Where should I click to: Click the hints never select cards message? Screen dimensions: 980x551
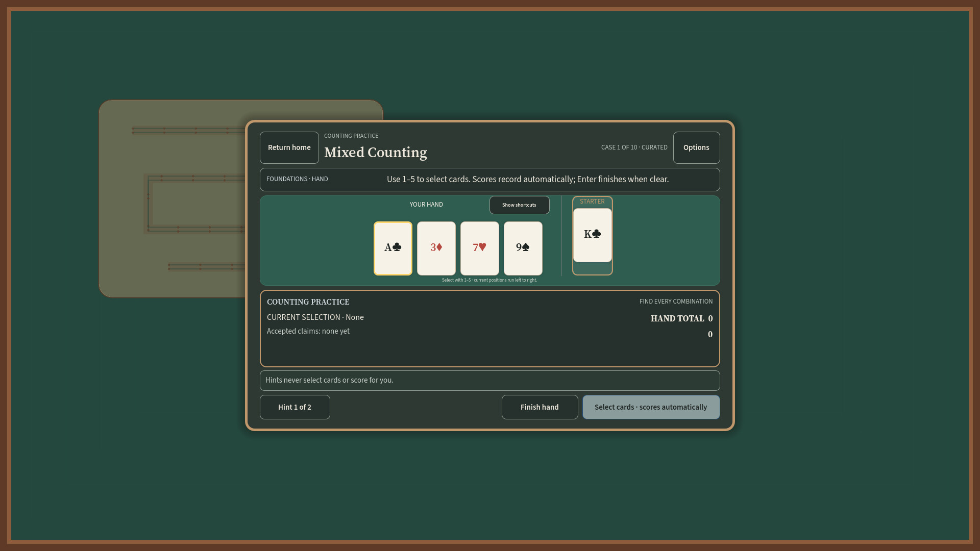[x=329, y=380]
